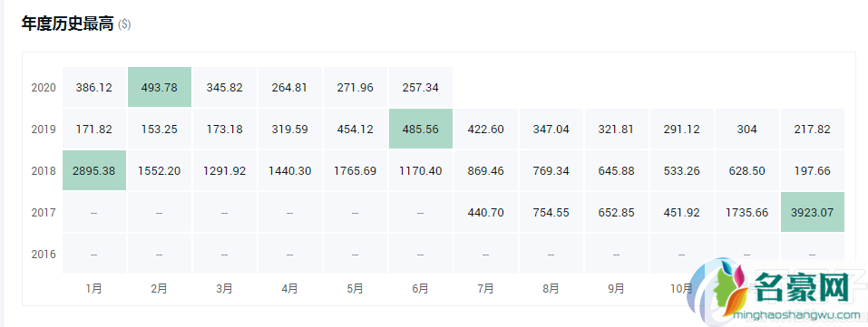Select the highlighted 3923.07 December 2017 cell
The image size is (868, 327).
click(x=813, y=212)
